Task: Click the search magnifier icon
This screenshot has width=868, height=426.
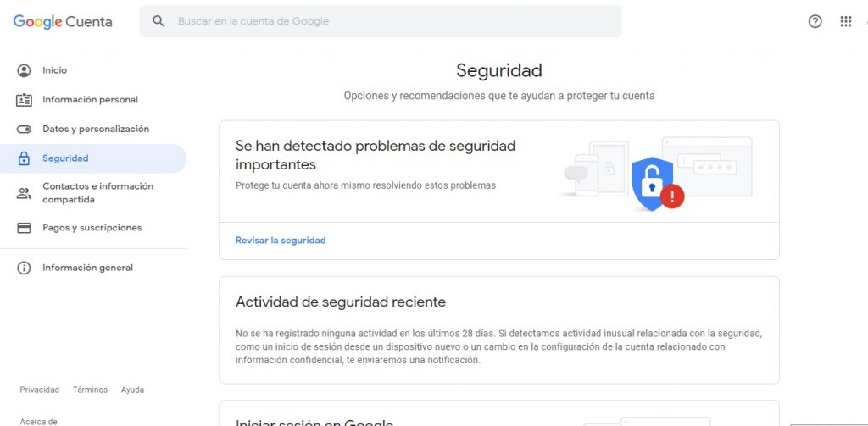Action: tap(159, 21)
